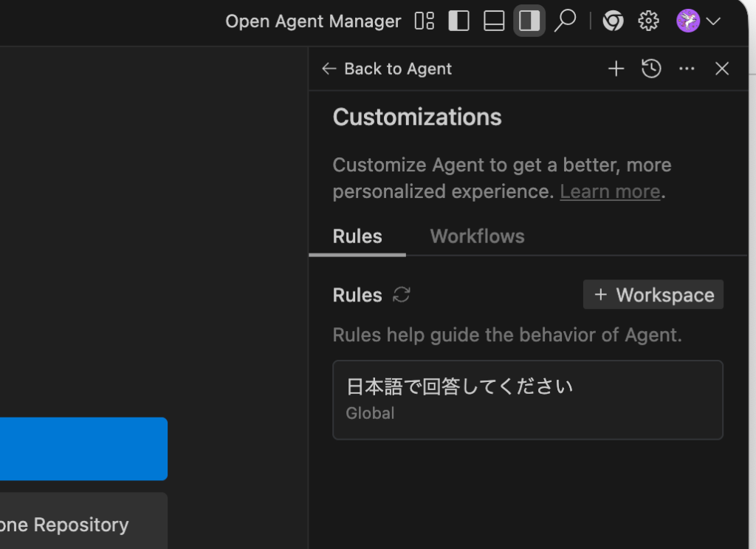Hide the secondary right sidebar
756x549 pixels.
(x=529, y=21)
